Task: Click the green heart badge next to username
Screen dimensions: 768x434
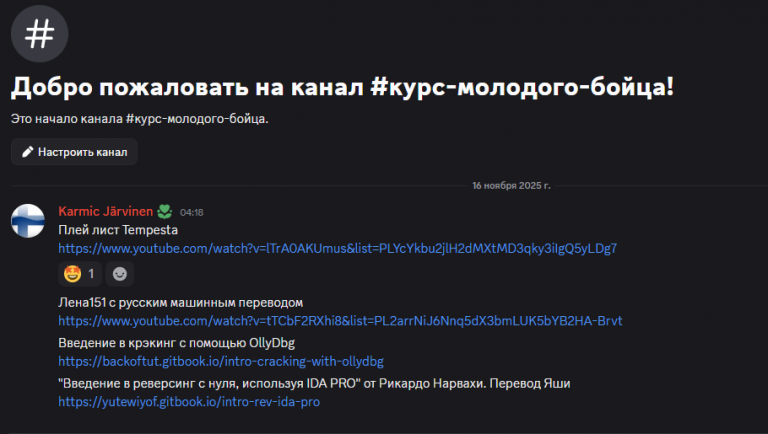Action: pyautogui.click(x=165, y=212)
